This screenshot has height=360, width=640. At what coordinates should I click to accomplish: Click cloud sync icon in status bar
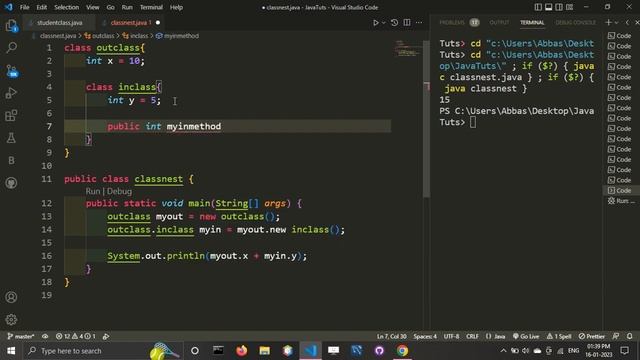(45, 336)
